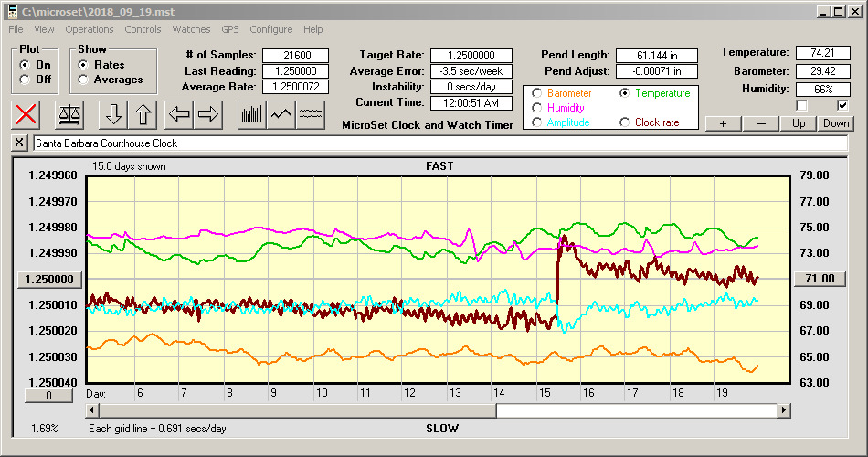Click the Pend Adjust field
Screen dimensions: 868x457
[x=657, y=71]
